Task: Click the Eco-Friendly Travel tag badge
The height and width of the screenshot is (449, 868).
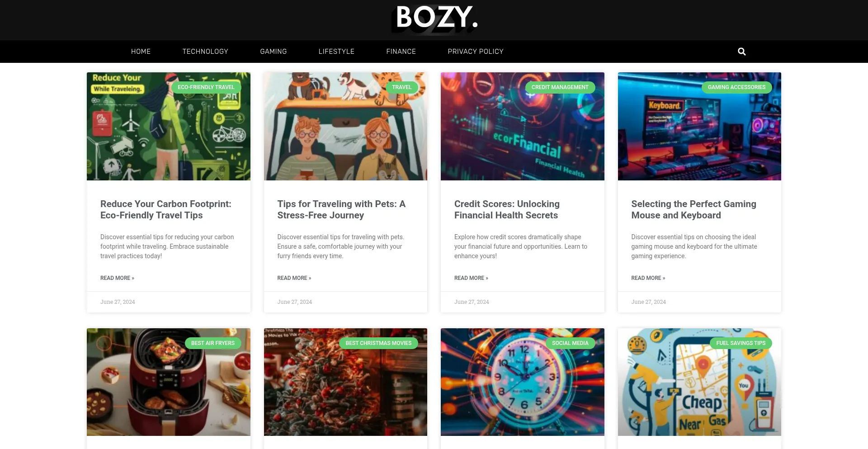Action: tap(206, 87)
